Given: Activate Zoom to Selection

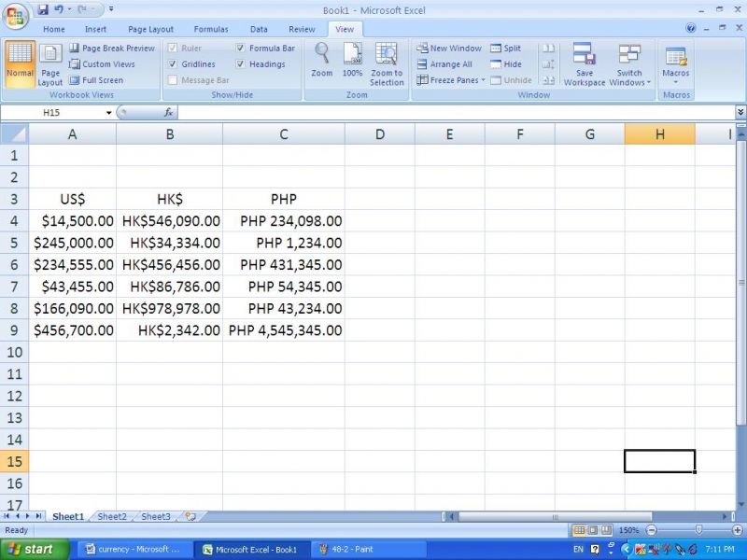Looking at the screenshot, I should click(386, 63).
